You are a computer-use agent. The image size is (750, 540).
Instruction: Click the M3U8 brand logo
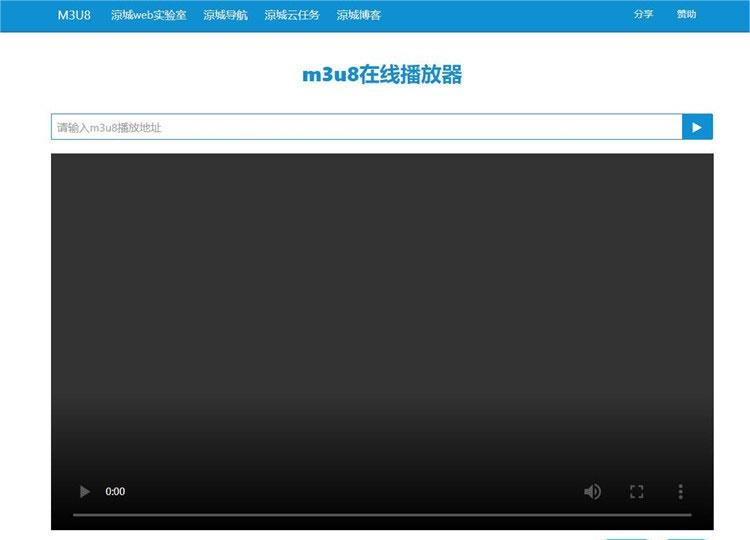74,15
